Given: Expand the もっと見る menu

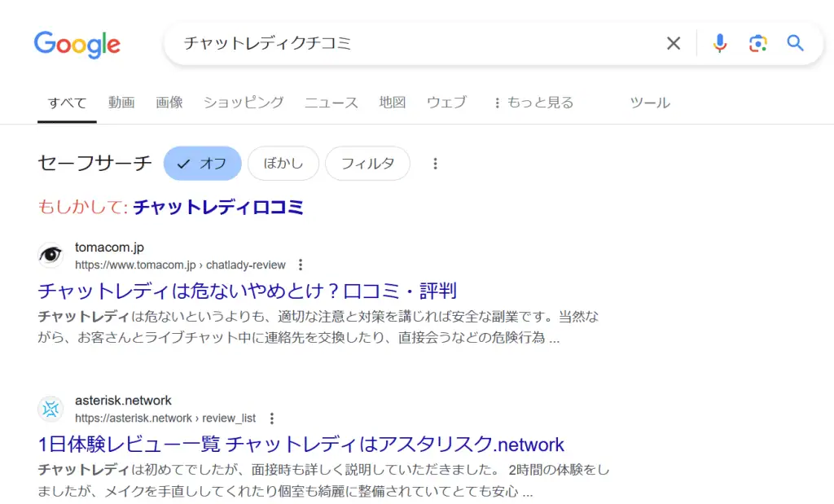Looking at the screenshot, I should 534,102.
